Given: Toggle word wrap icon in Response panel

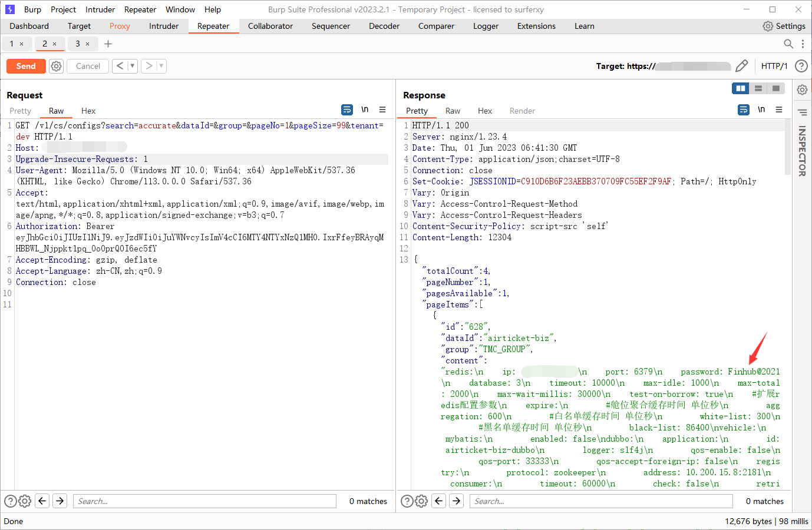Looking at the screenshot, I should click(744, 110).
